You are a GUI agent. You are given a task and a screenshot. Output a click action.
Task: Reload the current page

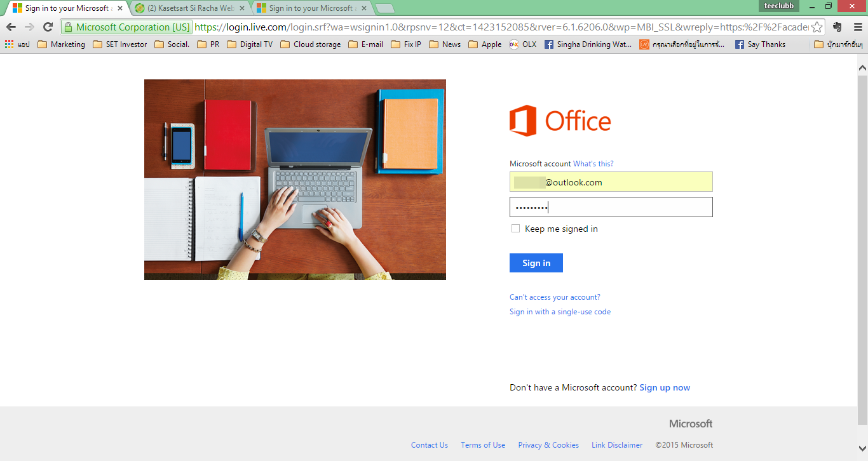click(x=48, y=27)
